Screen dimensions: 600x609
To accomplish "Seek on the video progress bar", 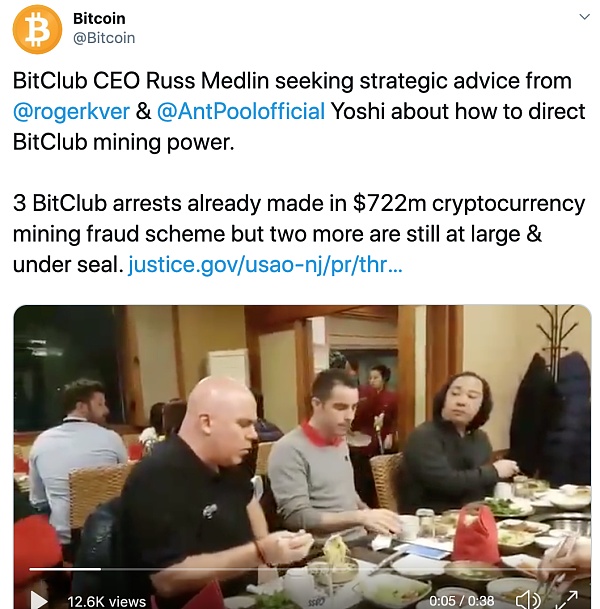I will (x=303, y=569).
